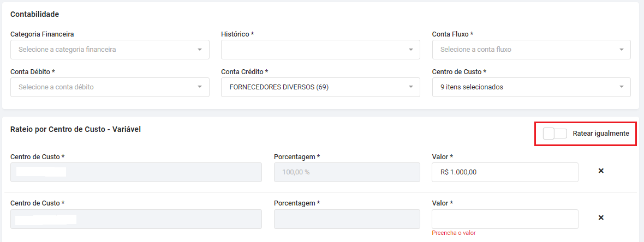Screen dimensions: 644x242
Task: Select a Conta Débito from the dropdown
Action: (x=110, y=87)
